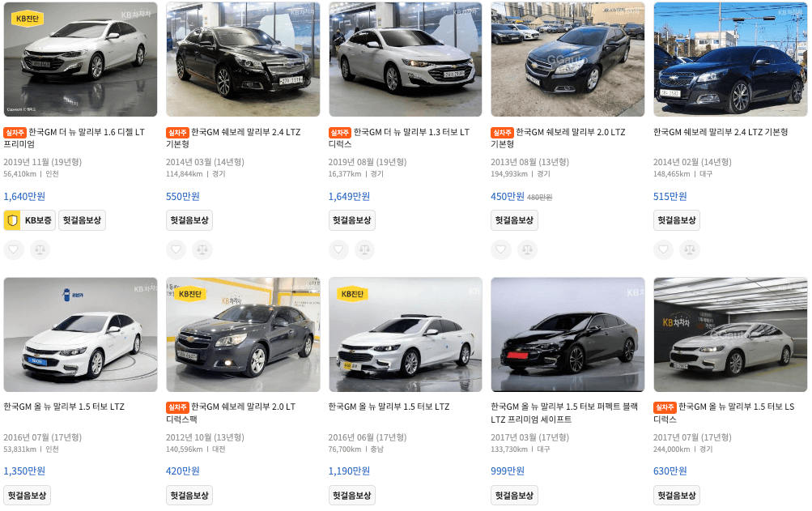Toggle heart on the 1,649만원 listing

point(338,249)
